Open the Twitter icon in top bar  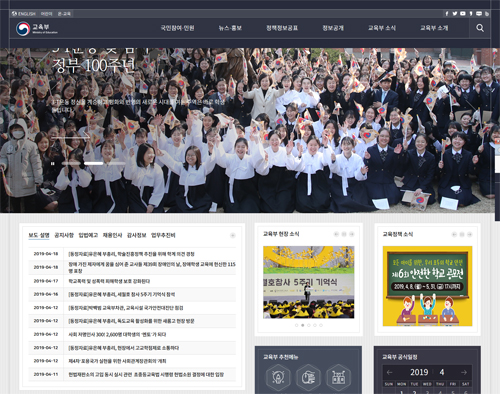tap(455, 14)
